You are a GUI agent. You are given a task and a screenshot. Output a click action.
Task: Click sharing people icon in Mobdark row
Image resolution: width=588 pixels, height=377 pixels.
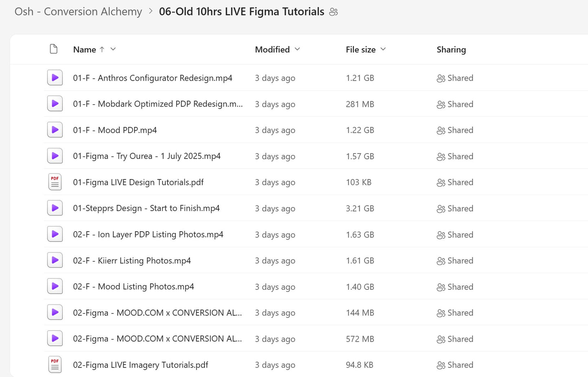(x=441, y=105)
